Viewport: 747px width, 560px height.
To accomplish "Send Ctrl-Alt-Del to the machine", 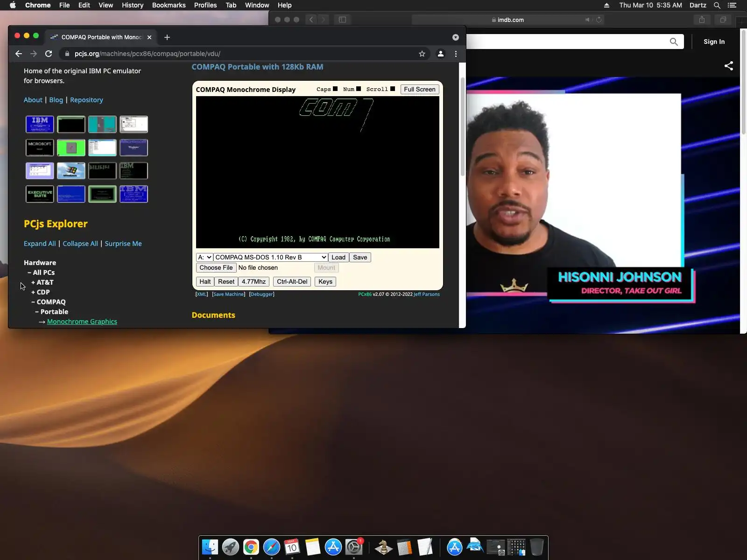I will click(292, 281).
